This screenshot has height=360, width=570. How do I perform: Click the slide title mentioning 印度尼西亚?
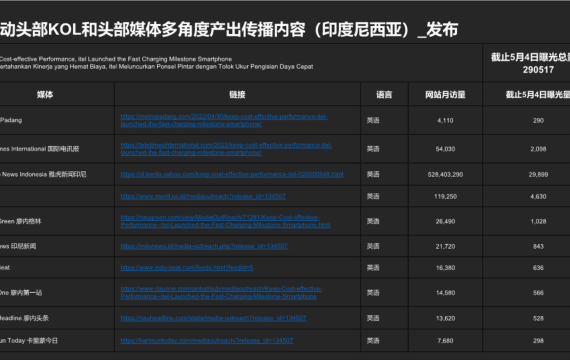[x=229, y=29]
